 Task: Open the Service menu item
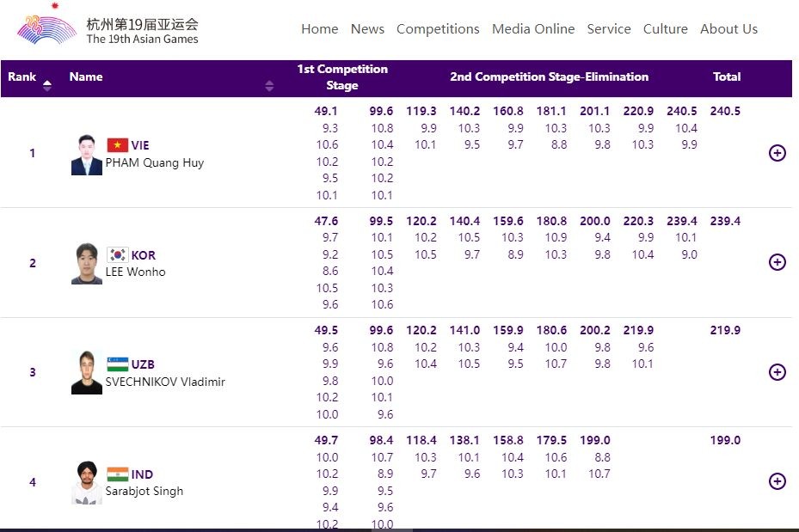pos(609,29)
